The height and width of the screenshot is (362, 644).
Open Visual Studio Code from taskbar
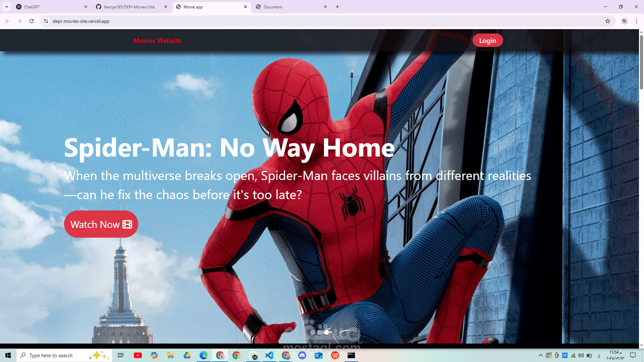coord(269,355)
